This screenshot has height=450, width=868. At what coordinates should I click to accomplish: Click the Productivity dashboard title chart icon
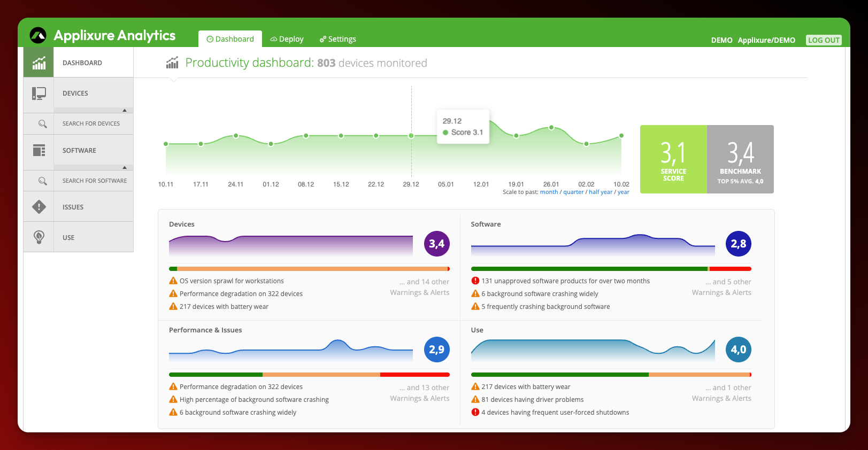[x=172, y=63]
